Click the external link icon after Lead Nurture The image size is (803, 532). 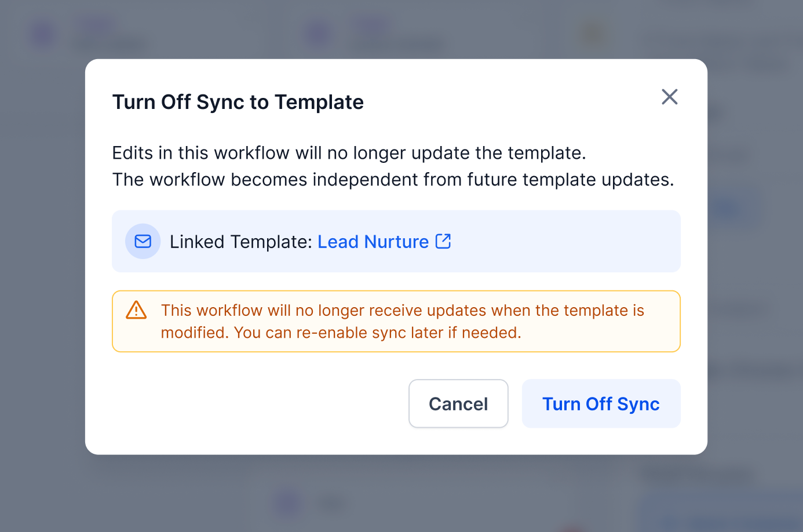[443, 241]
